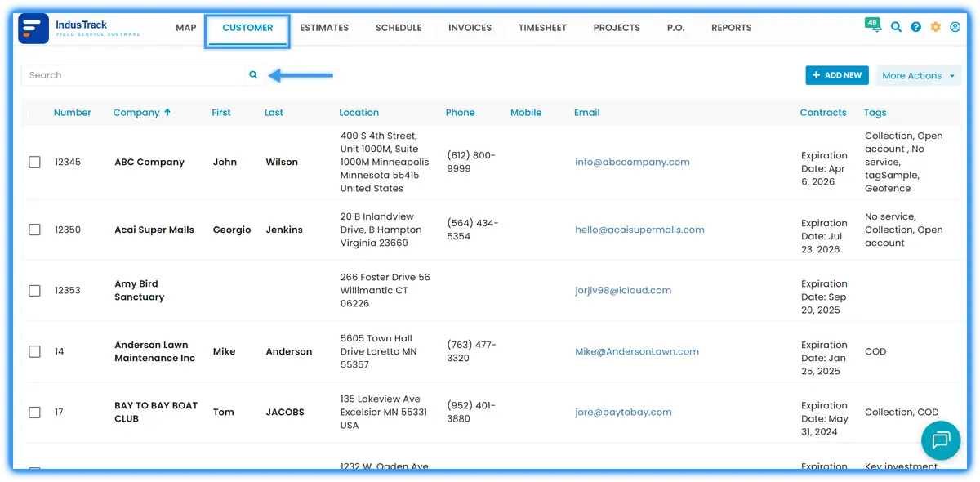Image resolution: width=980 pixels, height=482 pixels.
Task: Click email jore@baytobay.com
Action: point(623,413)
